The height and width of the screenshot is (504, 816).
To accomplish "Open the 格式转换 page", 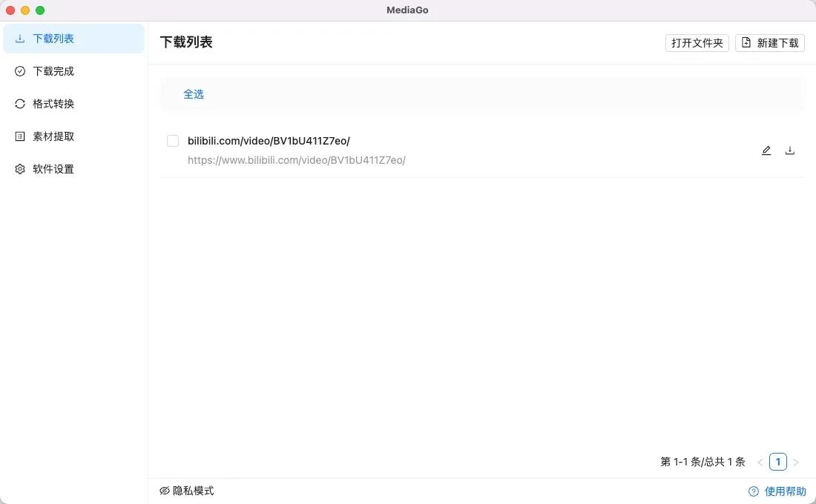I will point(73,104).
